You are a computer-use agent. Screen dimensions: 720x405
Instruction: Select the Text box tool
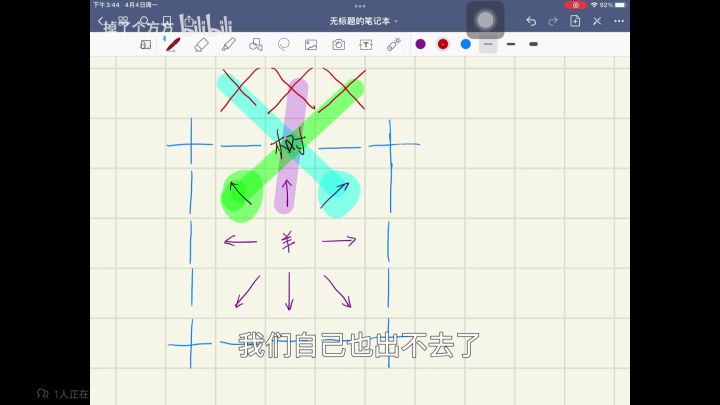[366, 45]
